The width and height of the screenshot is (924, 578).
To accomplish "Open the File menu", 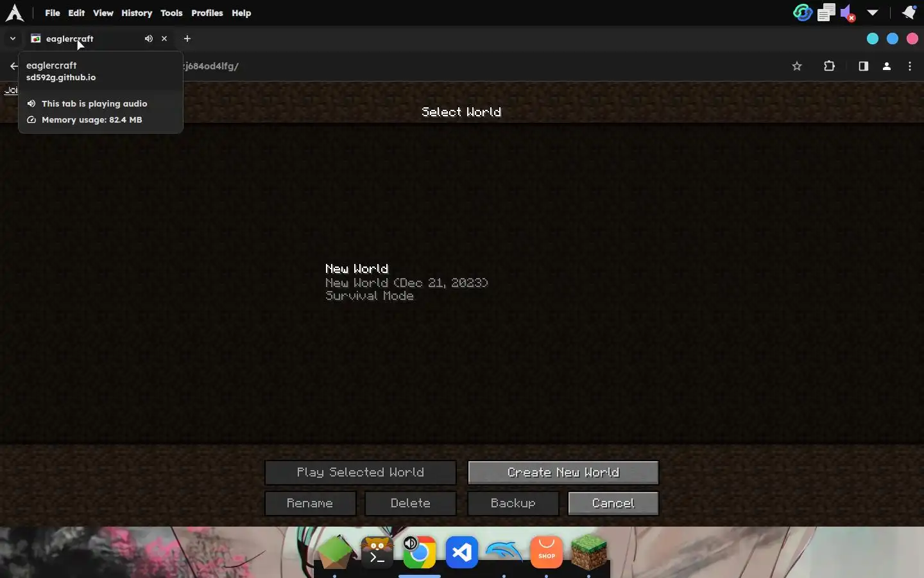I will pos(53,13).
